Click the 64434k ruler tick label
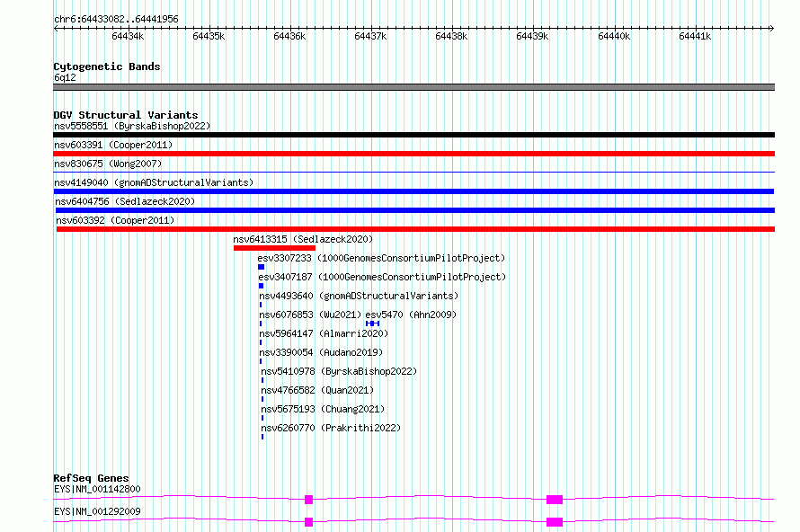The height and width of the screenshot is (532, 800). (x=128, y=36)
